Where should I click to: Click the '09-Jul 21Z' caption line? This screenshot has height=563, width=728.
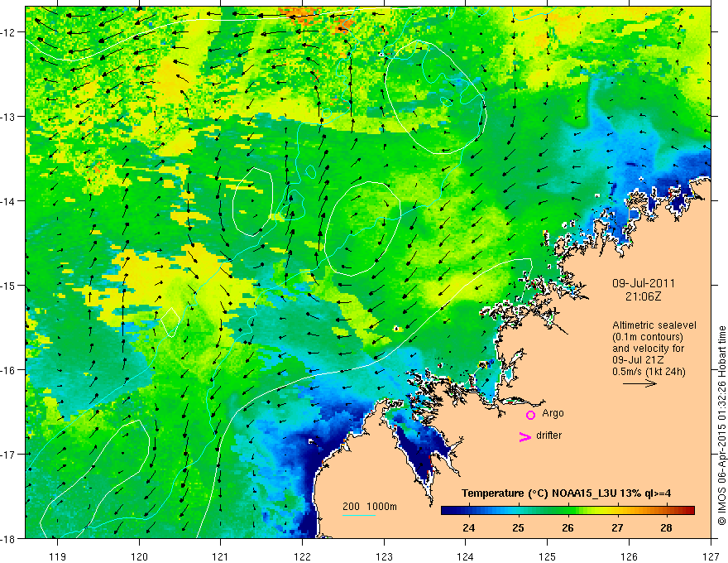click(x=638, y=360)
